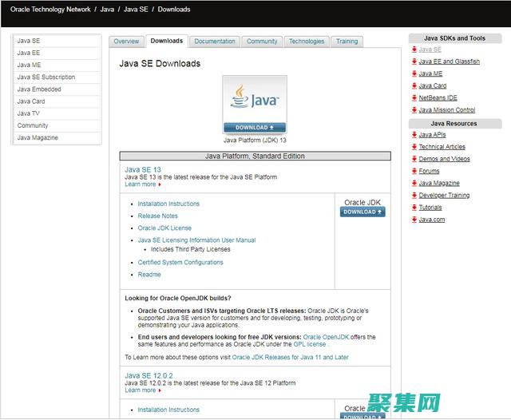Open the Release Notes link

(x=158, y=216)
